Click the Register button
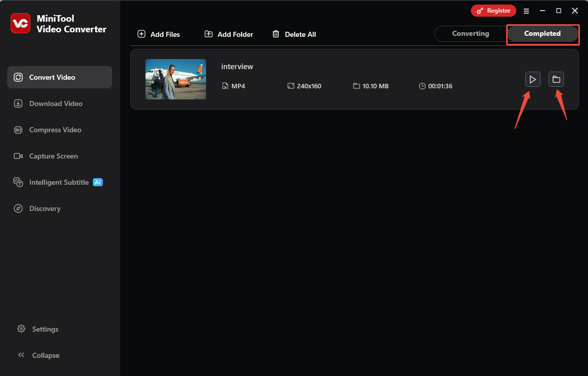The height and width of the screenshot is (376, 588). pyautogui.click(x=493, y=10)
